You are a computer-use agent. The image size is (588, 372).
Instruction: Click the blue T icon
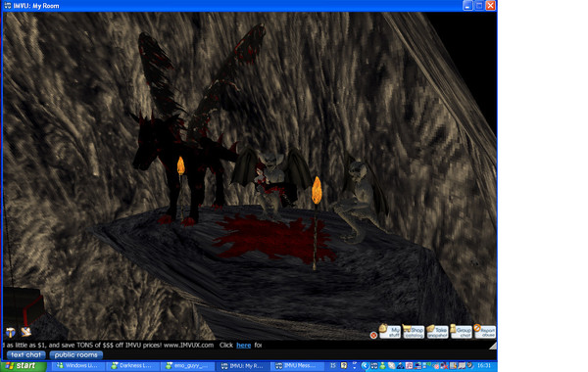[11, 332]
